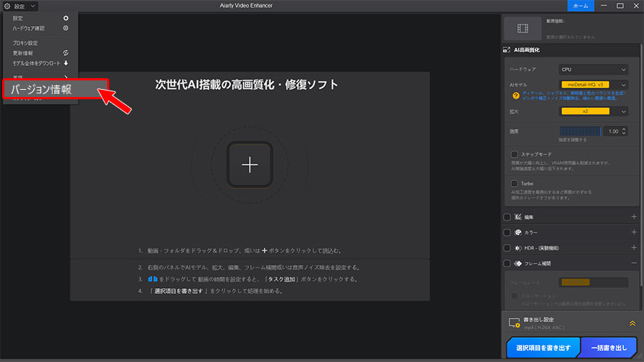Click the 一括書き出し button
This screenshot has height=362, width=644.
click(x=609, y=348)
